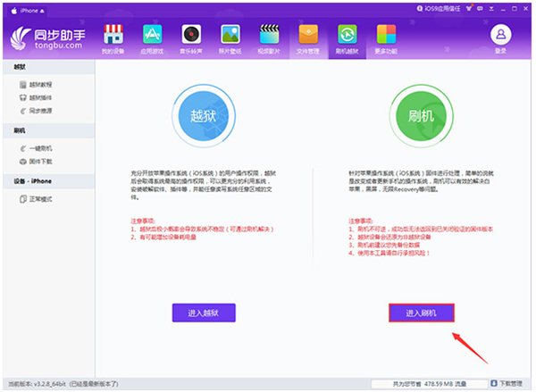Close the 同步助手 window
This screenshot has width=536, height=392.
pyautogui.click(x=526, y=9)
